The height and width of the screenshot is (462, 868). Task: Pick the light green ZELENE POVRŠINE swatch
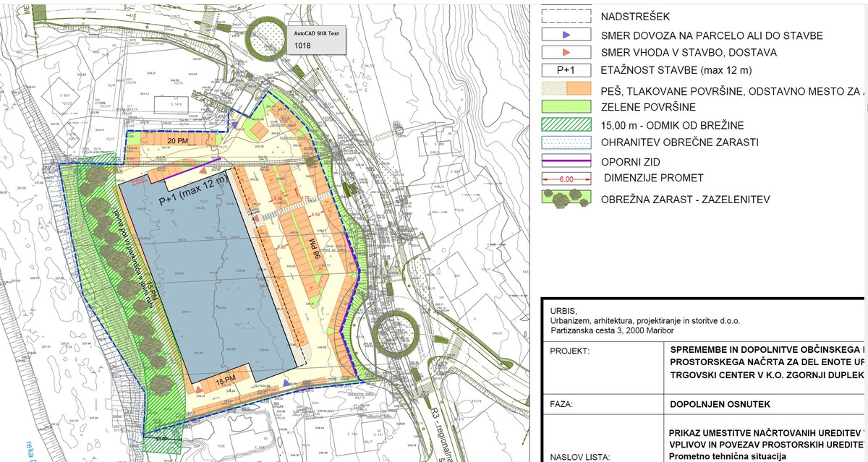(566, 107)
